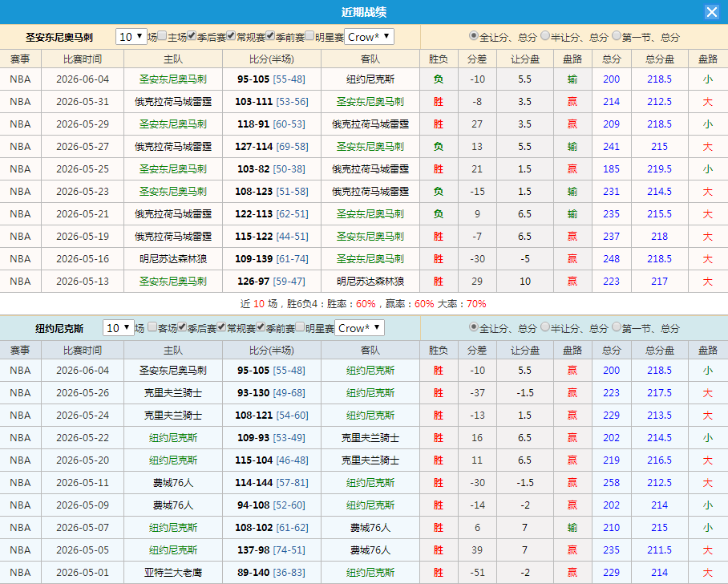The height and width of the screenshot is (584, 728).
Task: Click 让分盘 header in the Spurs table
Action: (525, 59)
